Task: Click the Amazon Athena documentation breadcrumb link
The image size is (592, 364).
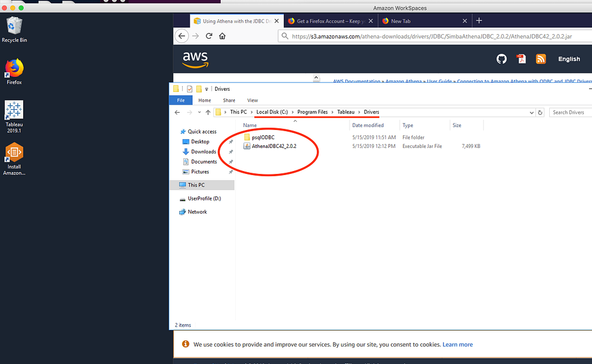Action: (x=403, y=81)
